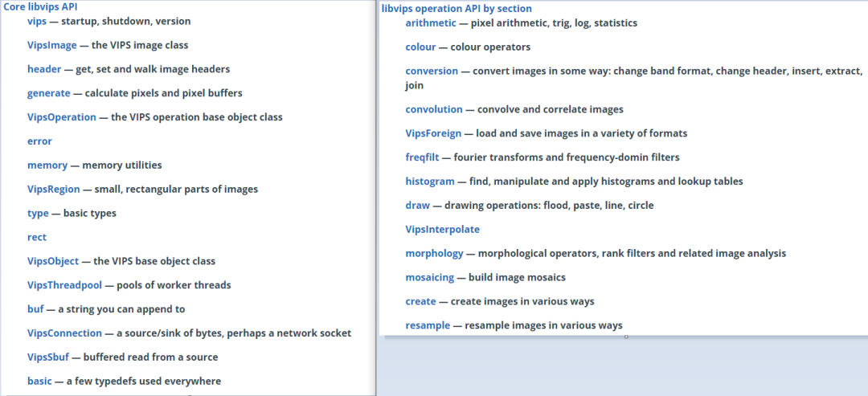The image size is (868, 396).
Task: Open the VipsForeign link
Action: tap(433, 133)
